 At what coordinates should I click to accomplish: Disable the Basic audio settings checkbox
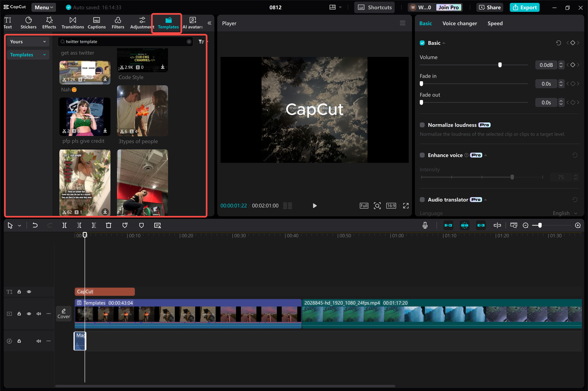[x=422, y=43]
